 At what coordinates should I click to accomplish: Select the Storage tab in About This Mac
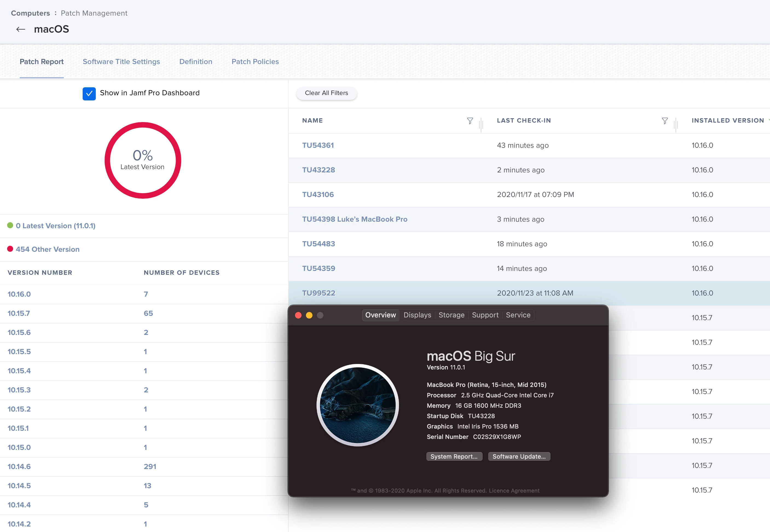451,315
